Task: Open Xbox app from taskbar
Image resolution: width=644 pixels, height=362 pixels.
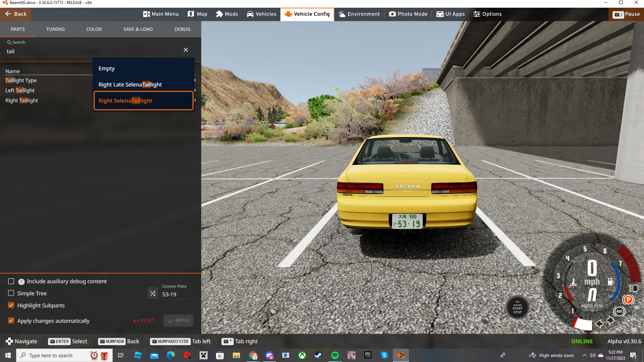Action: point(302,355)
